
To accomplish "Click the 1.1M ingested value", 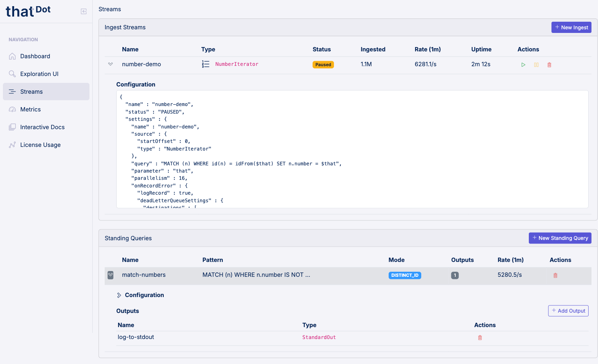I will pos(366,64).
